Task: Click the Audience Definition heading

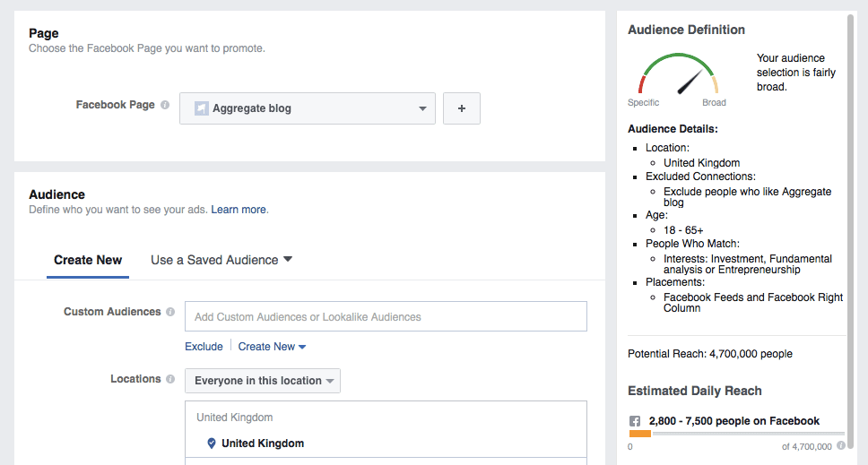Action: pos(687,30)
